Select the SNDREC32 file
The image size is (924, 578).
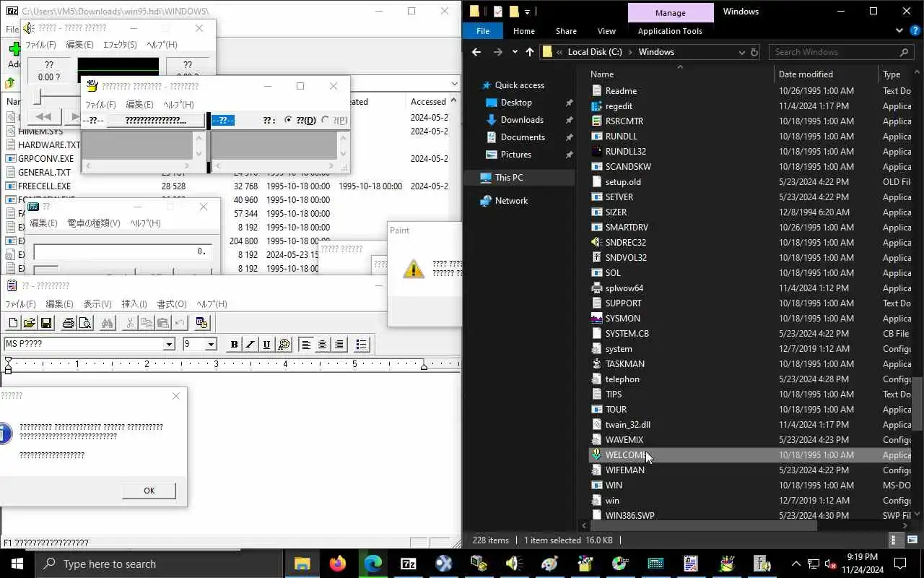click(626, 243)
